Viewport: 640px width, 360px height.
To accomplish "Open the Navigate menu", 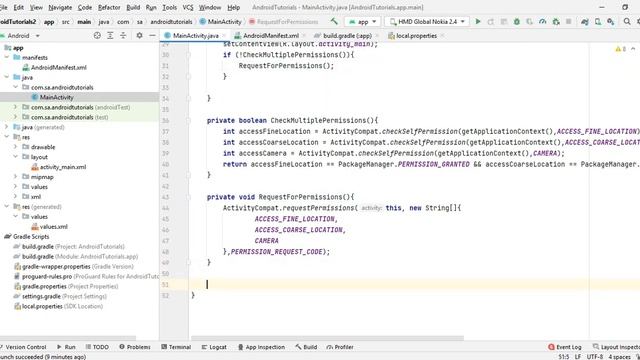I will click(60, 7).
